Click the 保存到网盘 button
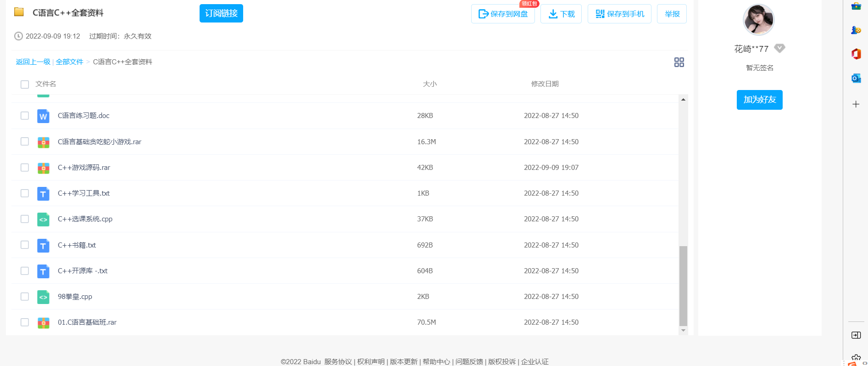This screenshot has height=366, width=868. [503, 14]
